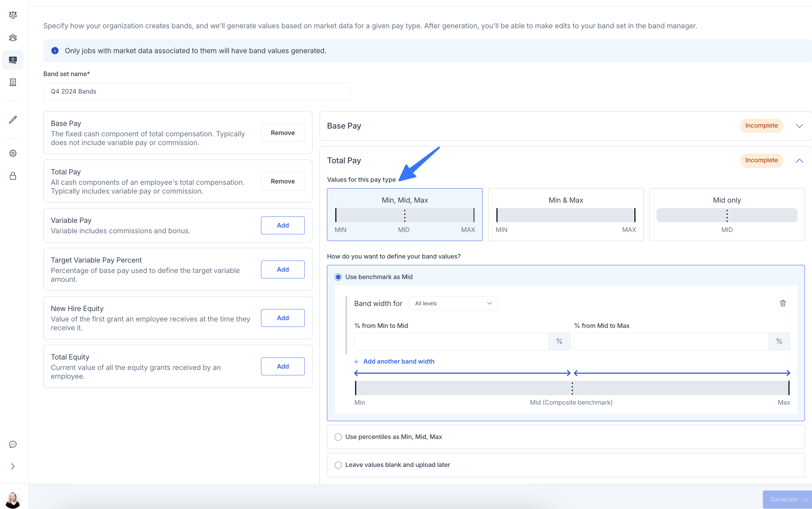Click the balance scale icon in sidebar
Viewport: 812px width, 509px height.
[13, 15]
